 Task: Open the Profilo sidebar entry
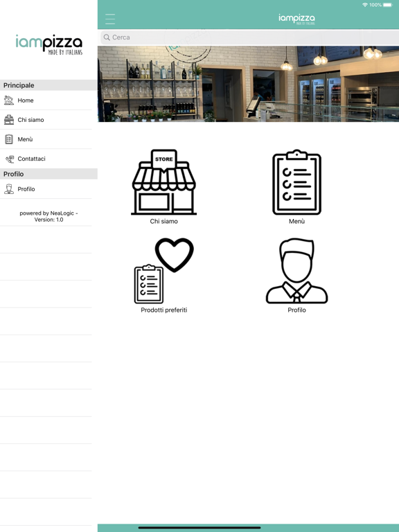pyautogui.click(x=46, y=189)
